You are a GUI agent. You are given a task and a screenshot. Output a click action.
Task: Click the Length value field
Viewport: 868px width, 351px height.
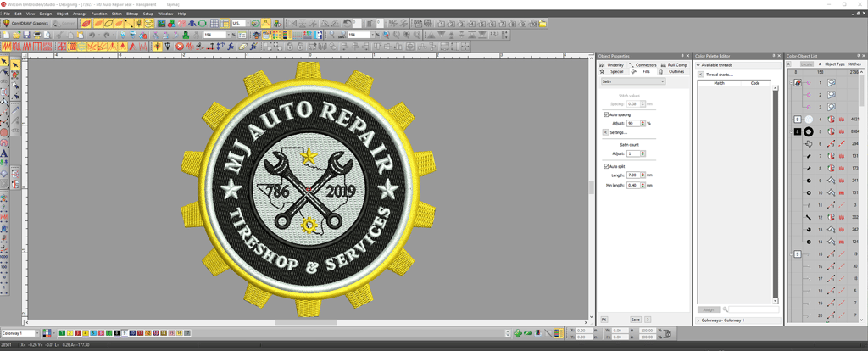click(x=632, y=175)
